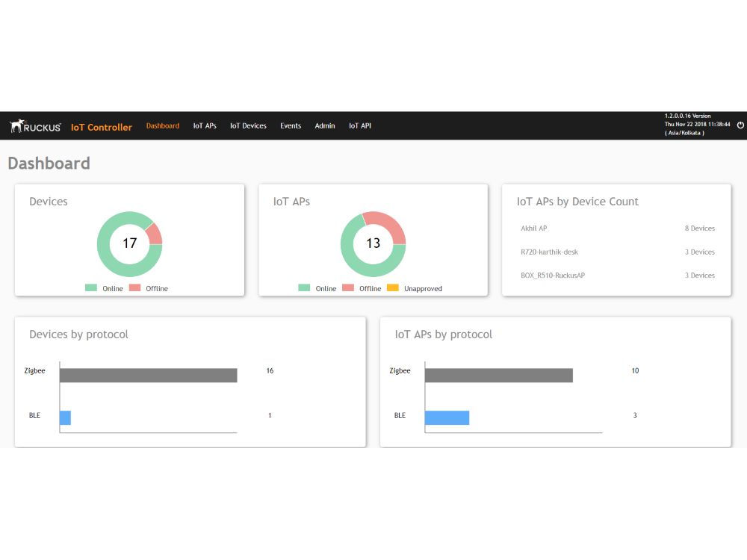Open the Dashboard tab
The width and height of the screenshot is (747, 560).
(x=162, y=125)
